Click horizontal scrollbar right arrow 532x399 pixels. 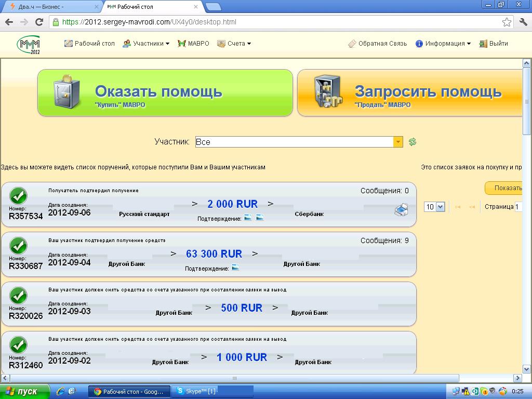tap(517, 378)
